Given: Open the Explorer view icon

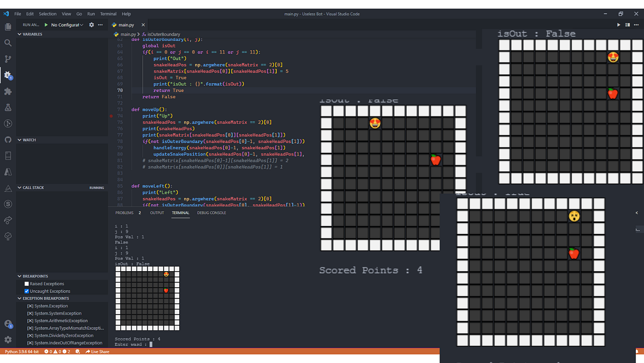Looking at the screenshot, I should pyautogui.click(x=8, y=26).
